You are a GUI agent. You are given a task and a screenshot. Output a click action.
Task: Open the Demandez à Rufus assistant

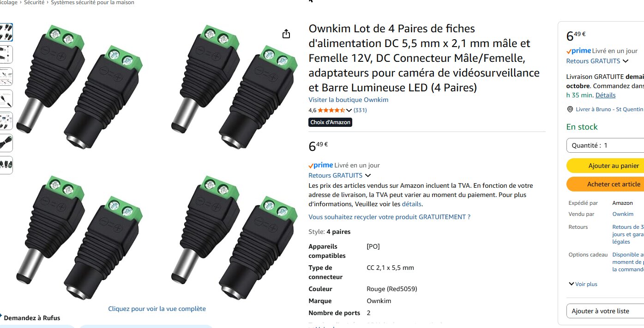pyautogui.click(x=31, y=318)
